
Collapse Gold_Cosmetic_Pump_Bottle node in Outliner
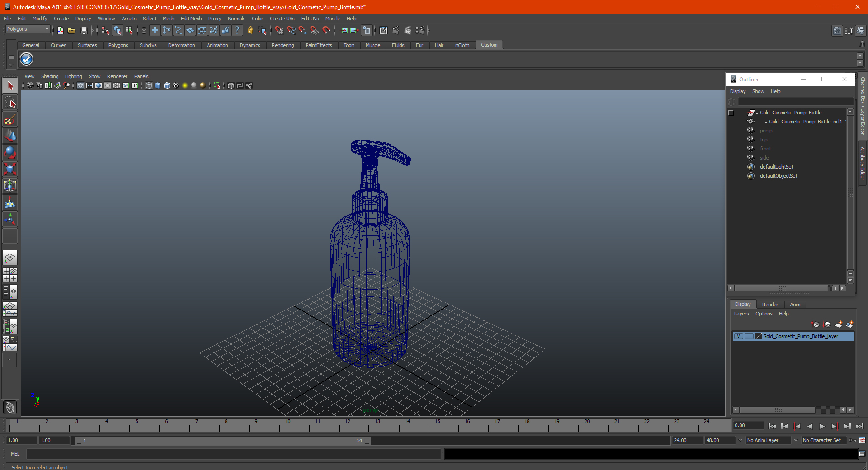(731, 113)
